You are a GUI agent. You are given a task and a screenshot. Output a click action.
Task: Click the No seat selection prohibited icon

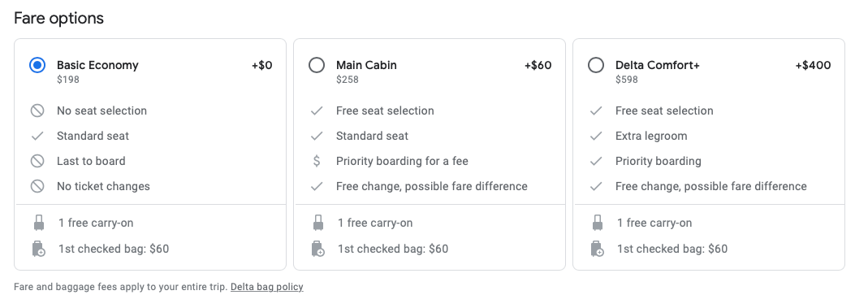pos(37,111)
